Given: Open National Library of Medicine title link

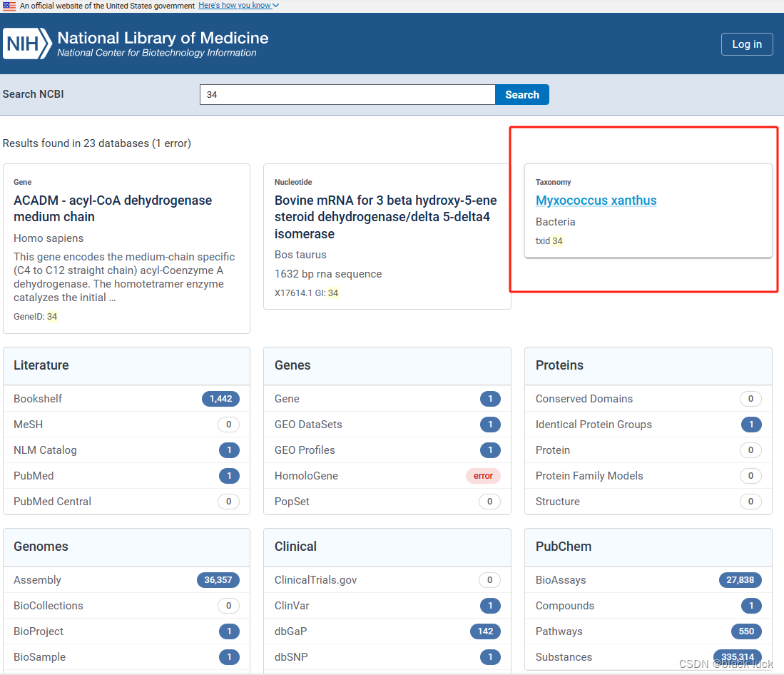Looking at the screenshot, I should pyautogui.click(x=163, y=38).
